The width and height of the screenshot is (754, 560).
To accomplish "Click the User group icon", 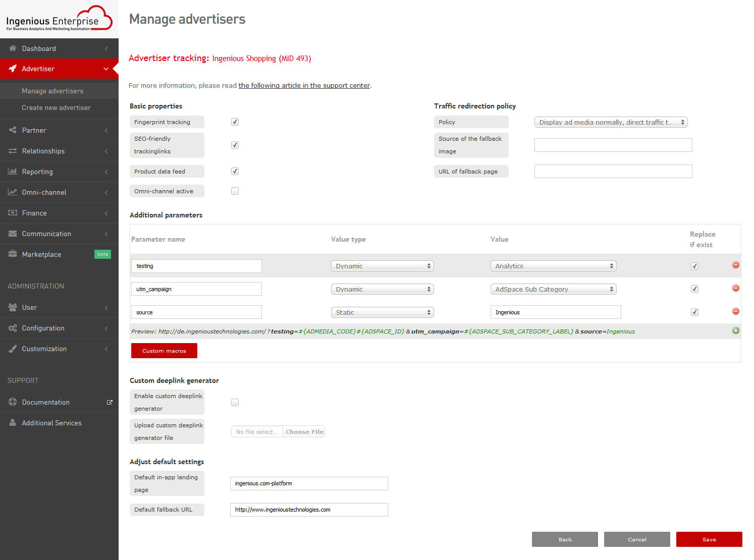I will click(x=13, y=307).
